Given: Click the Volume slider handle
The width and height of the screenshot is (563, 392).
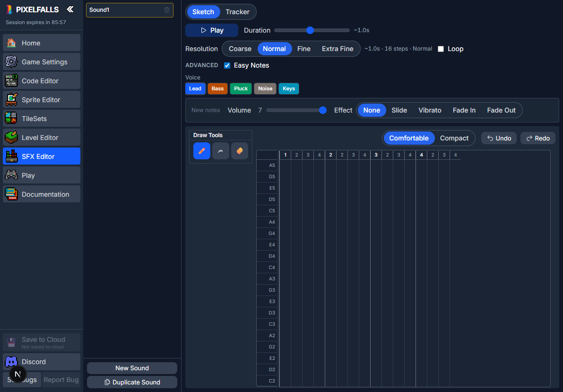Looking at the screenshot, I should pos(323,110).
